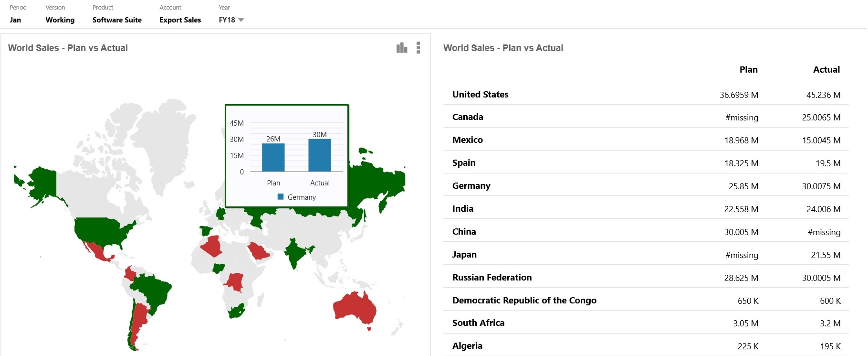Click the Actual column header
The height and width of the screenshot is (356, 868).
coord(826,70)
